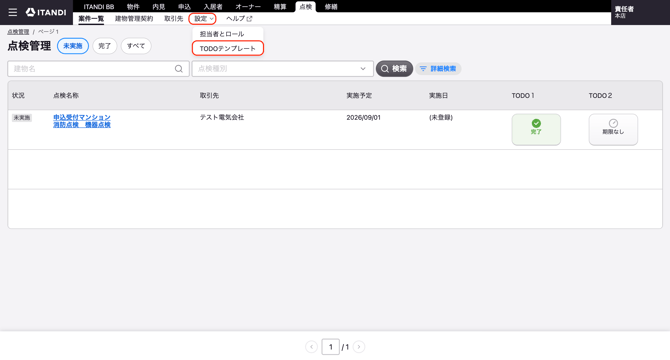Click the 実施予定 column header

point(359,96)
